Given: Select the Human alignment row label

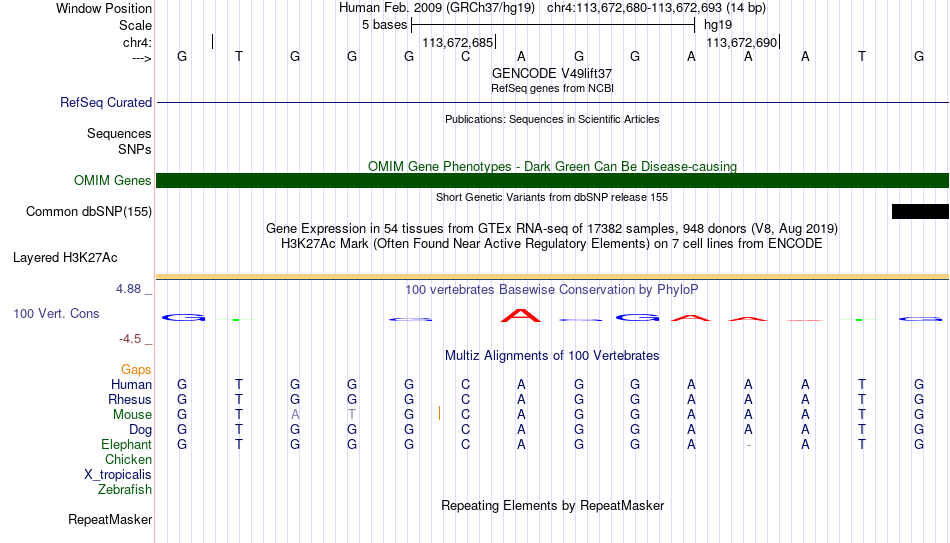Looking at the screenshot, I should click(x=131, y=384).
